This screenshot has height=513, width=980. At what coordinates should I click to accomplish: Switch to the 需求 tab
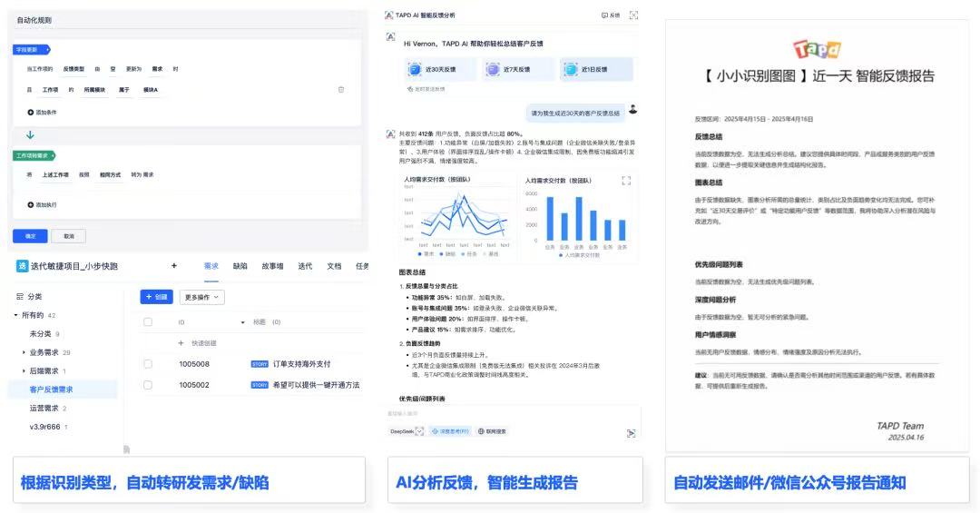click(x=211, y=267)
